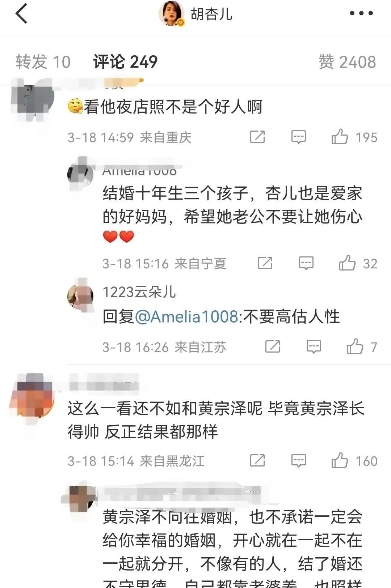This screenshot has width=391, height=588.
Task: Open the 赞 2408 likes tab
Action: [x=347, y=62]
